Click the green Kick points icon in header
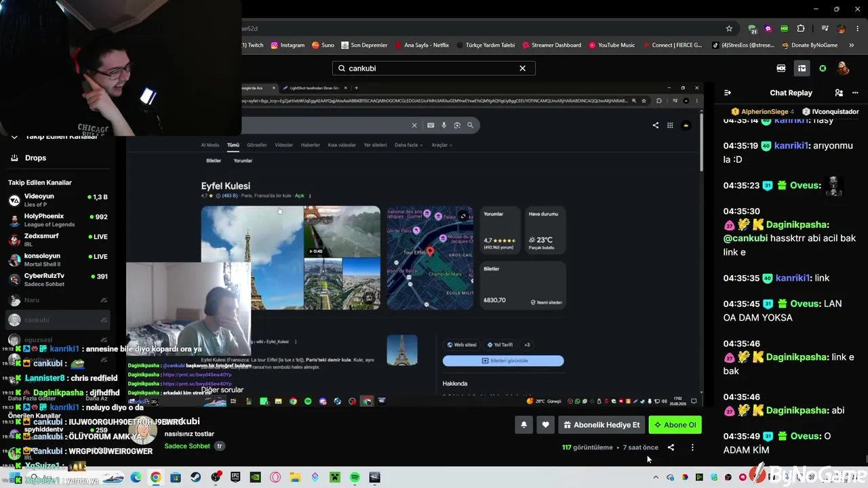Screen dimensions: 868x488 [x=823, y=68]
